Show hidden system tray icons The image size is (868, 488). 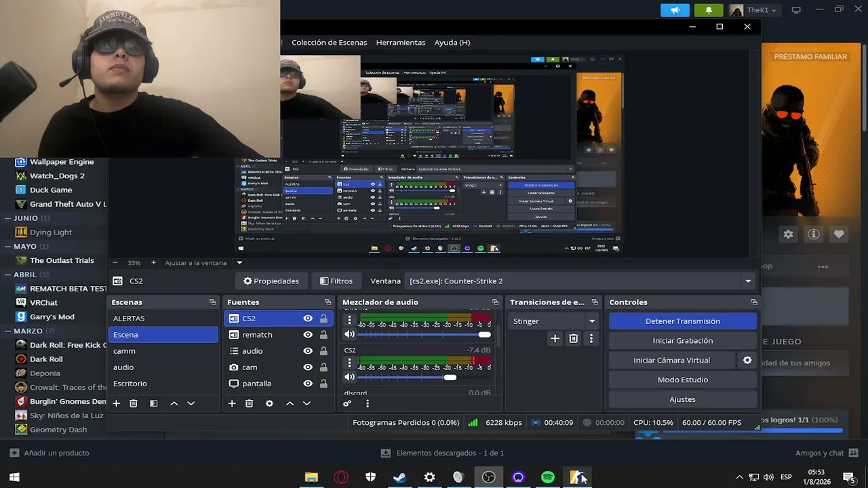pyautogui.click(x=738, y=477)
